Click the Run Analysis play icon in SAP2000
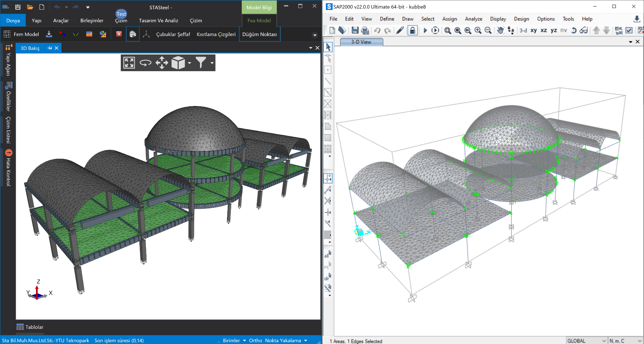644x344 pixels. pyautogui.click(x=425, y=30)
